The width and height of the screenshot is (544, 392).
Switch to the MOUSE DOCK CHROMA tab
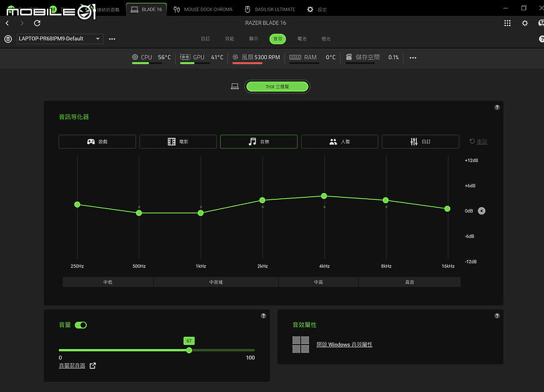point(203,9)
